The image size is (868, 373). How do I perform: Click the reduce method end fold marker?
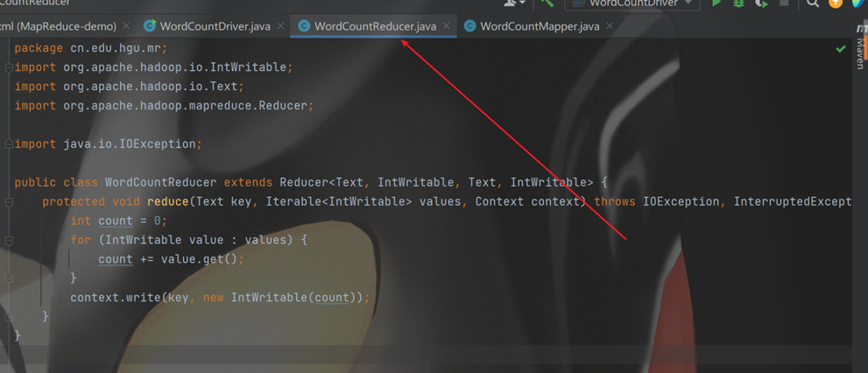[x=8, y=317]
